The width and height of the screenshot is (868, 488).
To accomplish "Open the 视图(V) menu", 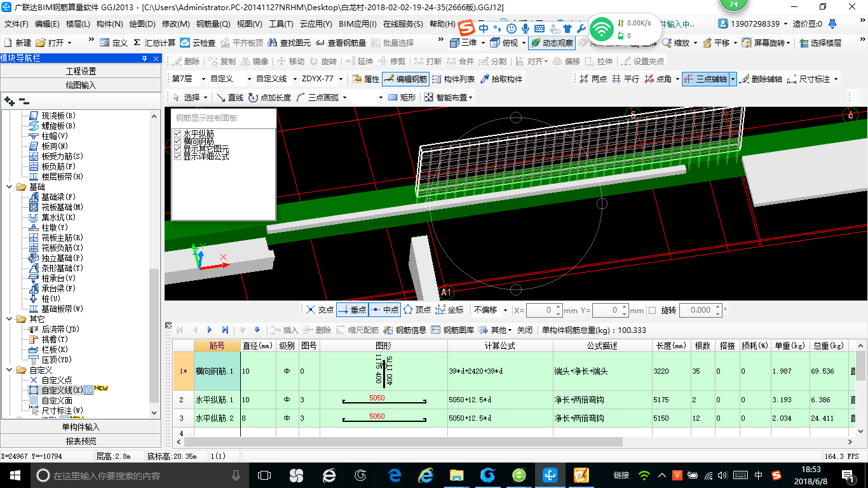I will click(249, 24).
